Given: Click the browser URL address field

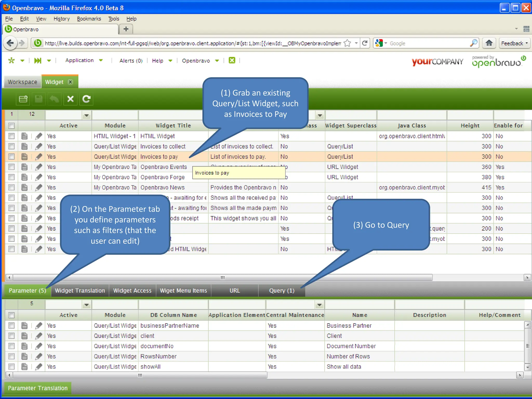Looking at the screenshot, I should 193,43.
